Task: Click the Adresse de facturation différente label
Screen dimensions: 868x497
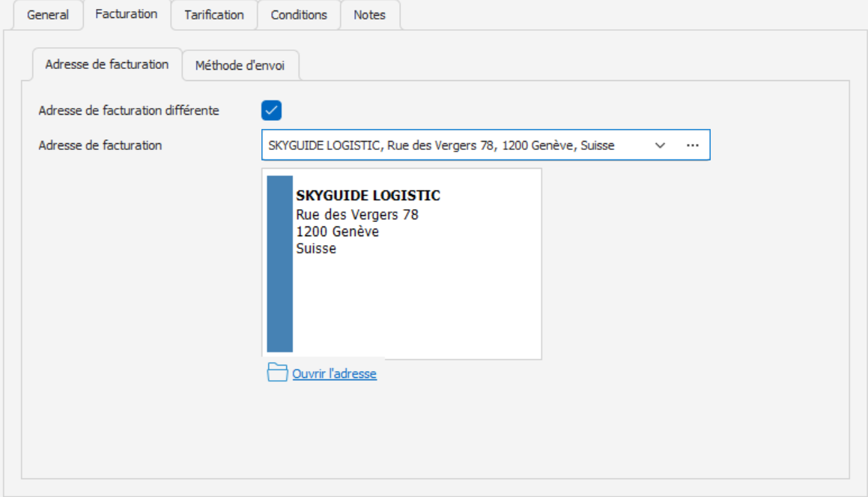Action: coord(128,111)
